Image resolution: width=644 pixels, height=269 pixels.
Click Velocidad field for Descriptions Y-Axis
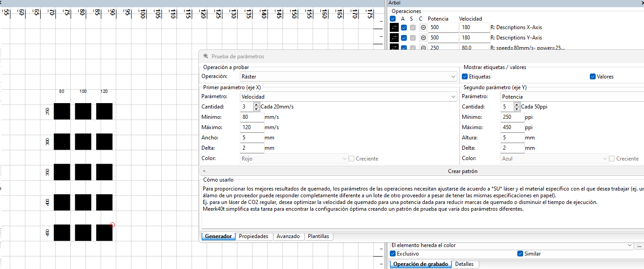click(x=474, y=38)
